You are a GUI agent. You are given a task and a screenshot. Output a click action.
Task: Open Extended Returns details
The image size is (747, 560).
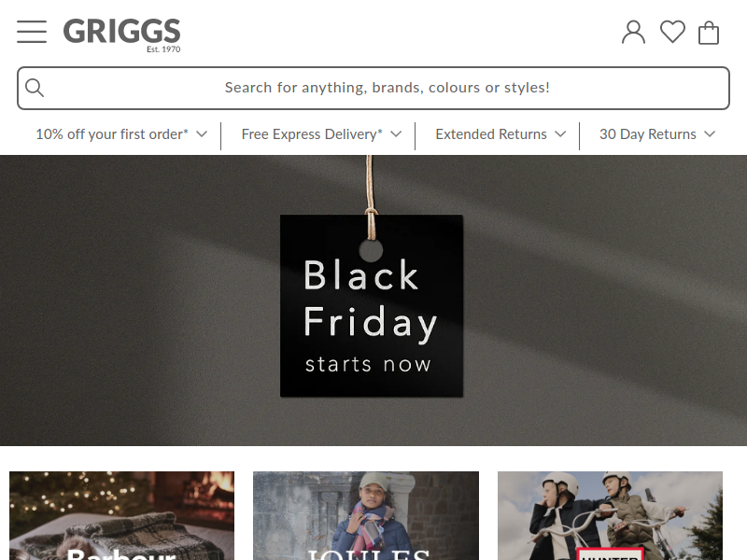[x=491, y=134]
